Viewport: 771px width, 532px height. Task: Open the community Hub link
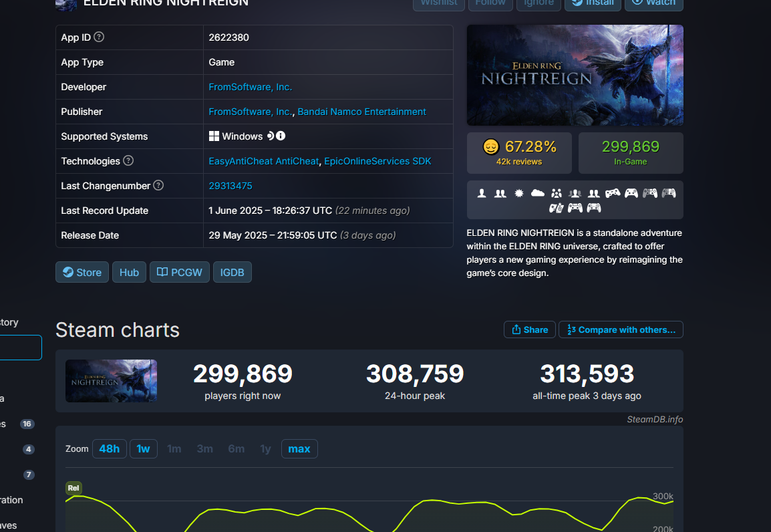[x=130, y=272]
